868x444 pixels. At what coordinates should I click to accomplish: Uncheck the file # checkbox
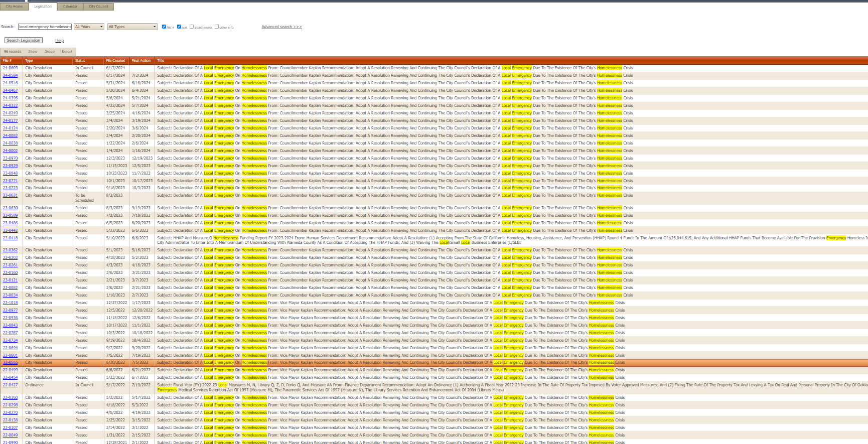164,27
